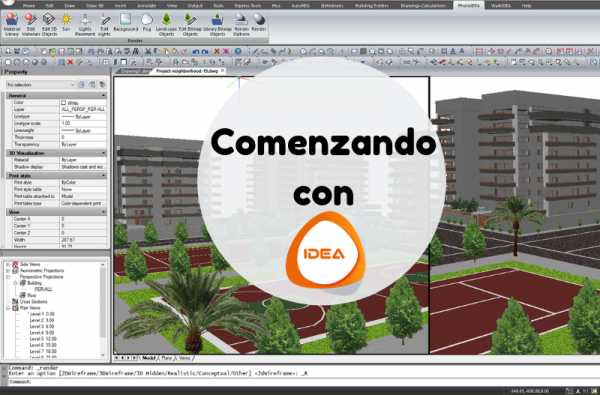Click the Undo arrow in the toolbar
This screenshot has width=600, height=395.
(x=196, y=51)
